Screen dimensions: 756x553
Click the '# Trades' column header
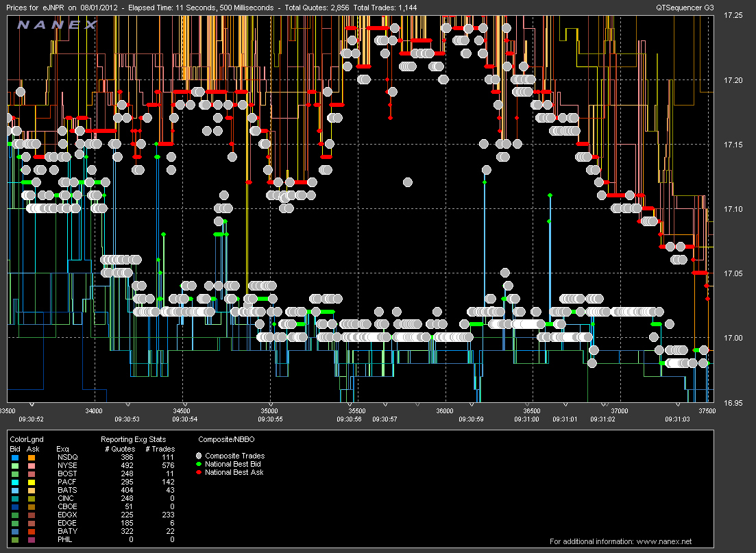160,449
